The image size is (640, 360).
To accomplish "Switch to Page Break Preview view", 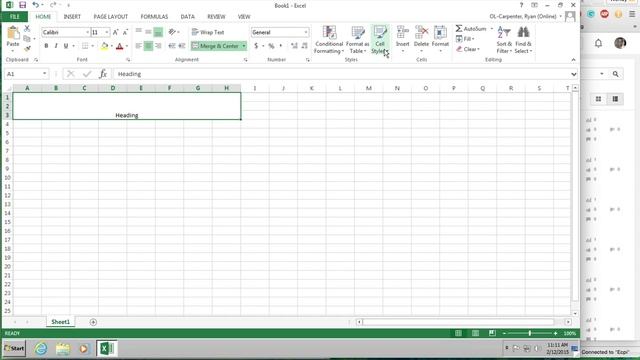I will pyautogui.click(x=492, y=333).
